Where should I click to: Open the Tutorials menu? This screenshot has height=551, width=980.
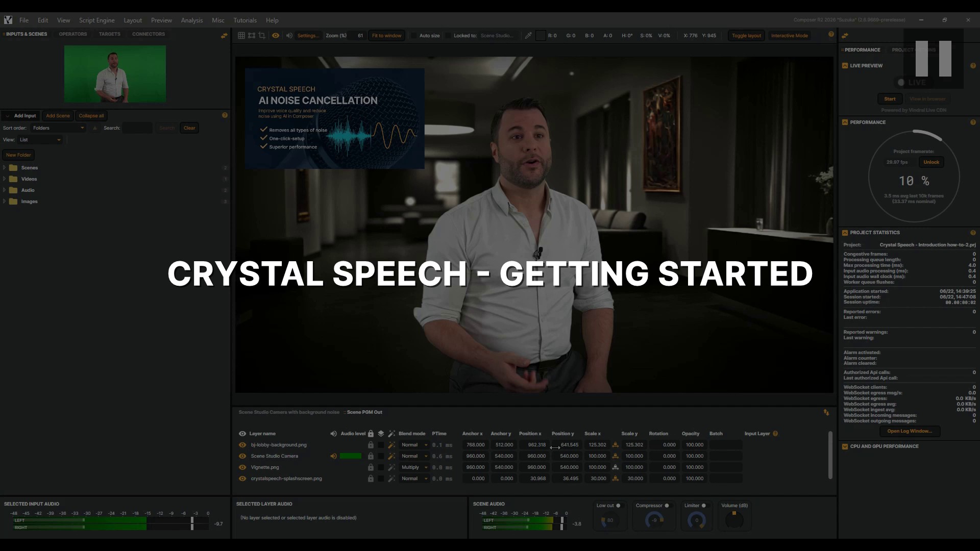coord(245,20)
